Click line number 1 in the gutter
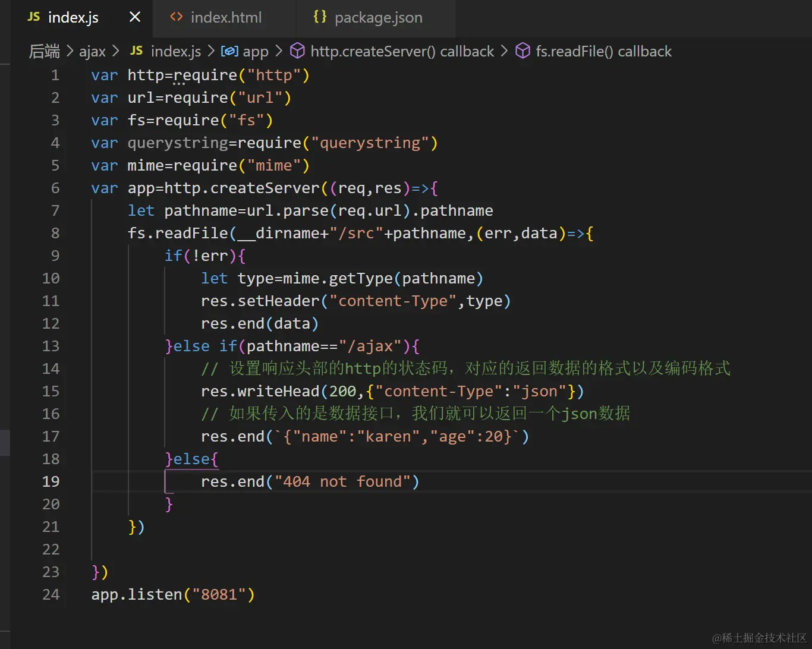 point(55,75)
